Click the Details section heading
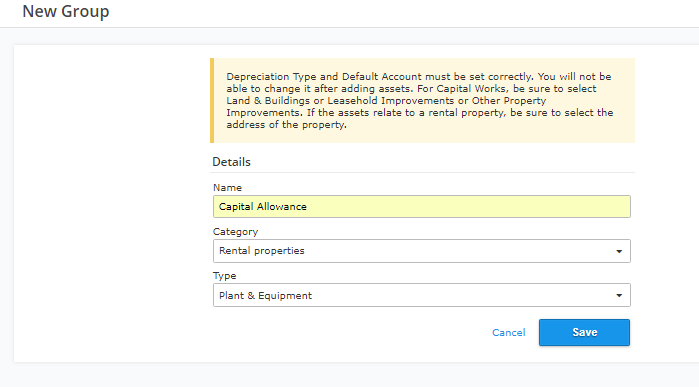The width and height of the screenshot is (699, 387). [x=231, y=162]
